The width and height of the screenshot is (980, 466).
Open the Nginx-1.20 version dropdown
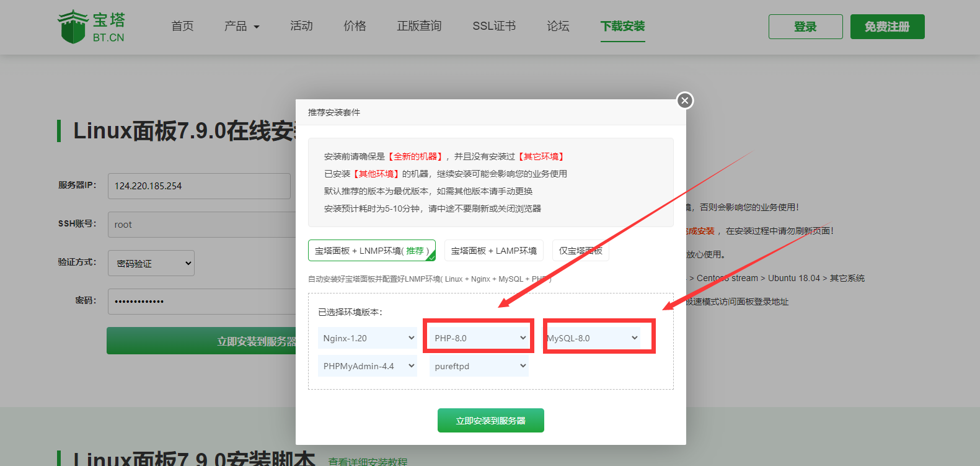click(x=368, y=338)
